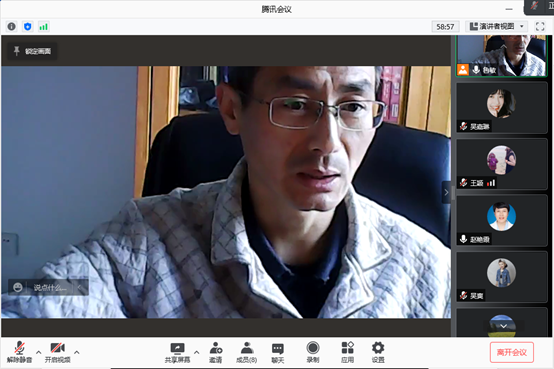Select the 王姬 participant tile
Viewport: 554px width, 369px height.
(x=502, y=164)
